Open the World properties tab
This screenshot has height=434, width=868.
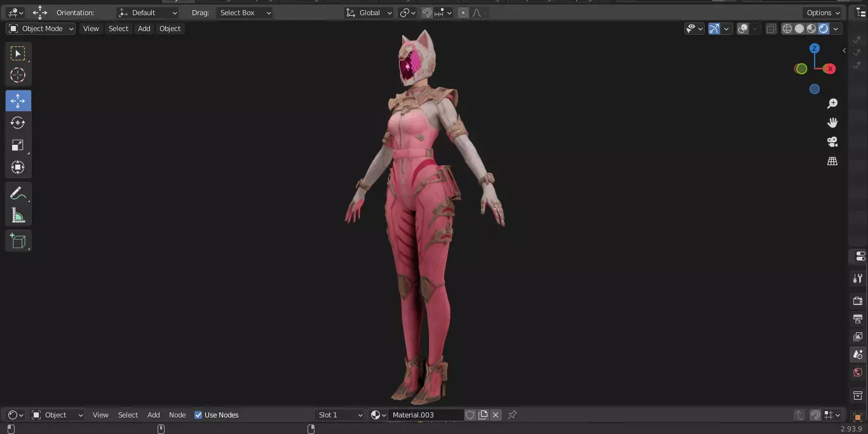[858, 372]
